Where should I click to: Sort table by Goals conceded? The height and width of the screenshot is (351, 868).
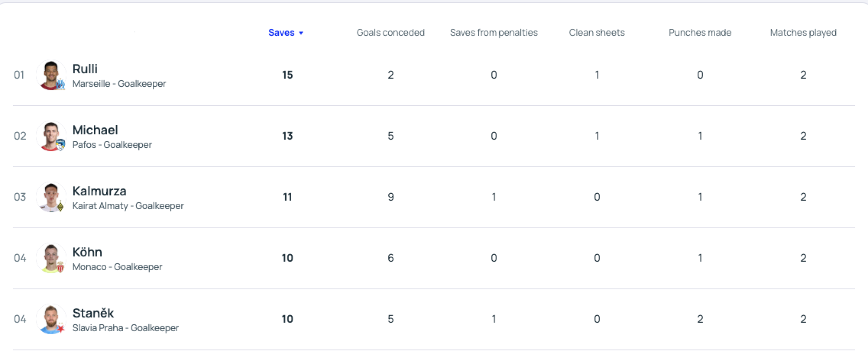coord(390,33)
